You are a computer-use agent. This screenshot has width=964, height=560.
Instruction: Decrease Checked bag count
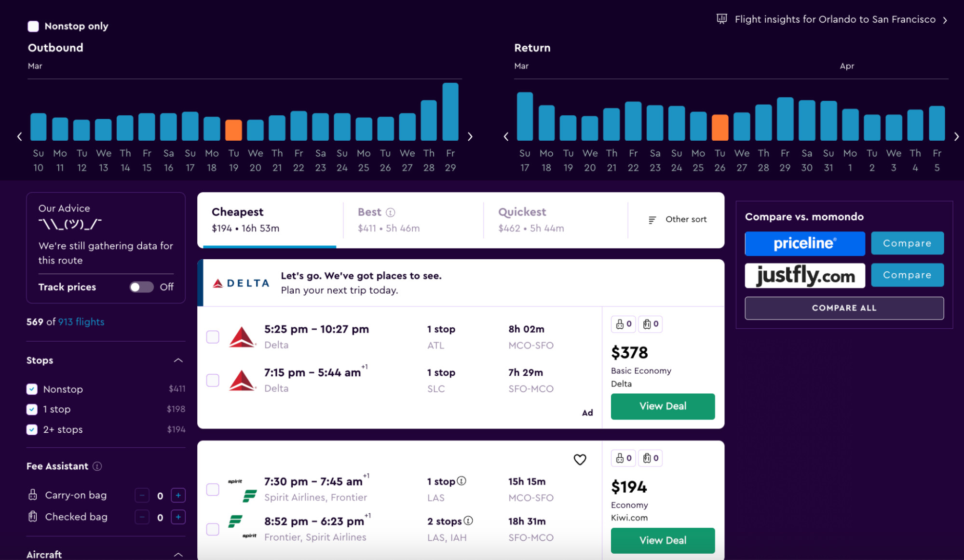tap(142, 517)
